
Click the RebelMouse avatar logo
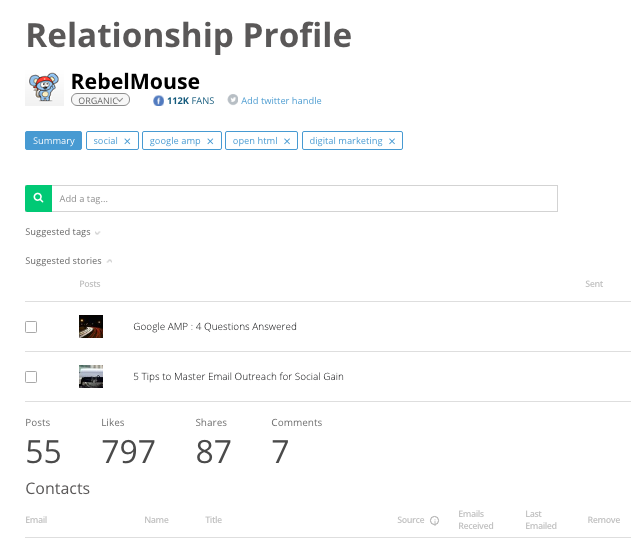click(45, 88)
